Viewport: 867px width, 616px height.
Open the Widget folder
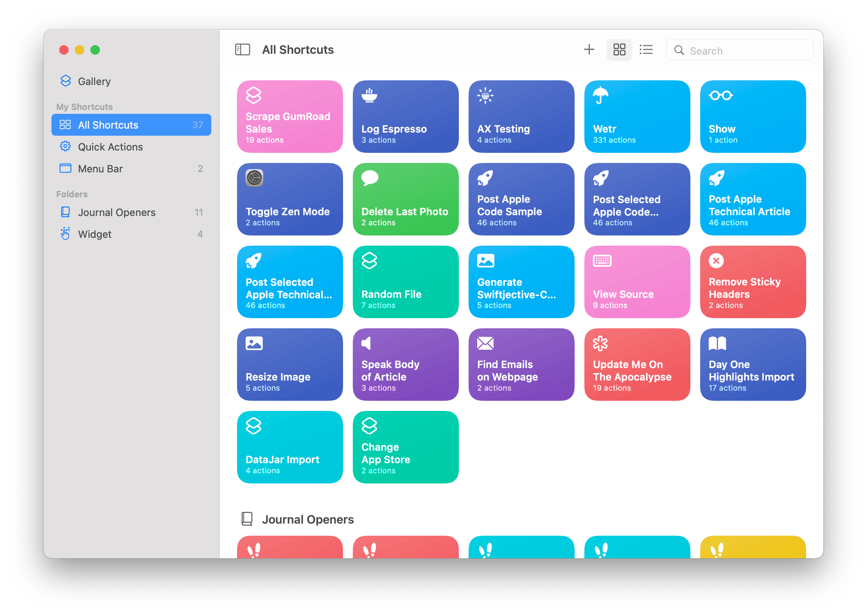(x=95, y=234)
